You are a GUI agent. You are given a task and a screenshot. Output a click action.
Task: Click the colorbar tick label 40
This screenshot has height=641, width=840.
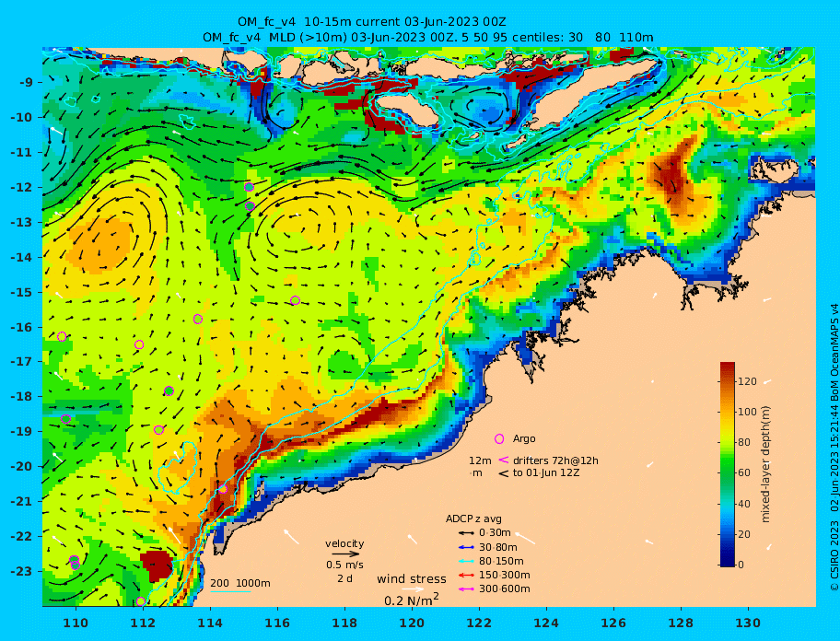tap(744, 504)
